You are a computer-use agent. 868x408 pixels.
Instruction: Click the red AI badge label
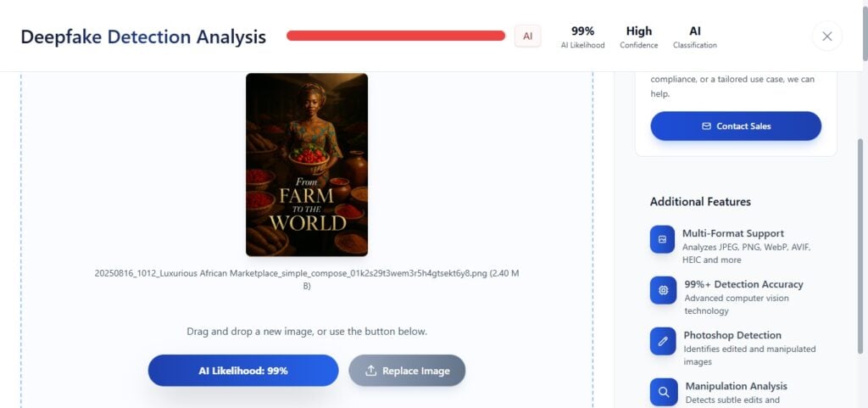click(527, 36)
